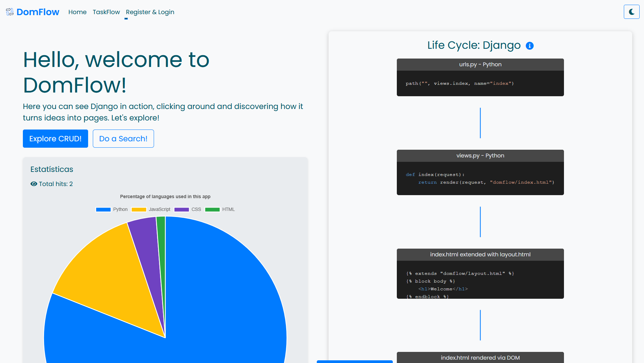Viewport: 644px width, 363px height.
Task: Go to Home page
Action: point(77,12)
